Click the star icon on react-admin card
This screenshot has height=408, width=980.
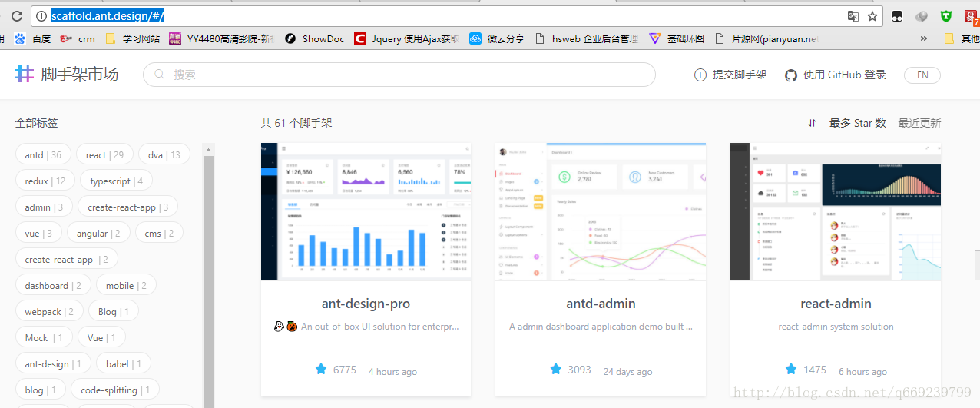(791, 370)
